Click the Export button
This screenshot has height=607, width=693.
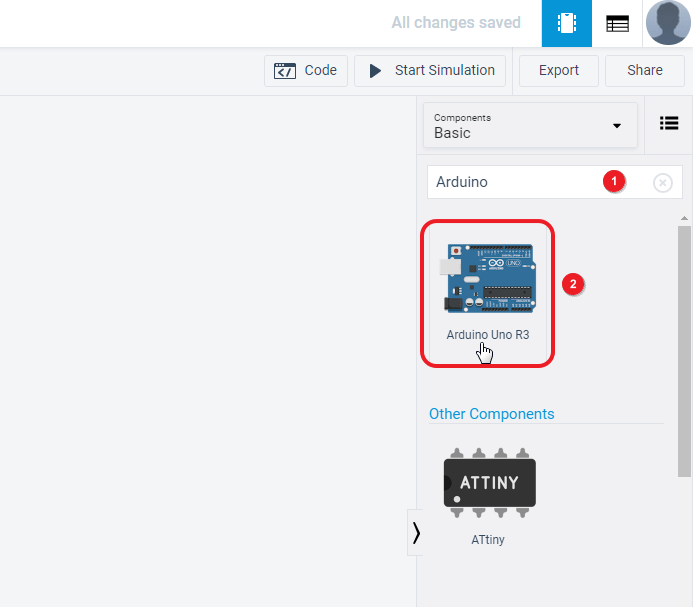(559, 71)
